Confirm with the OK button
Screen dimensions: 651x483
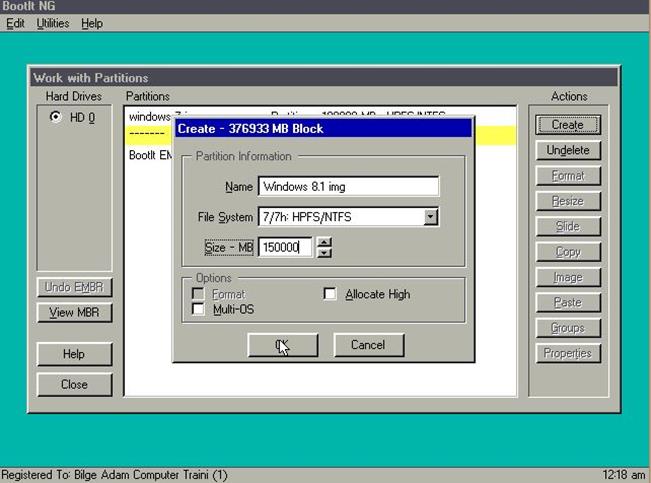pyautogui.click(x=283, y=345)
